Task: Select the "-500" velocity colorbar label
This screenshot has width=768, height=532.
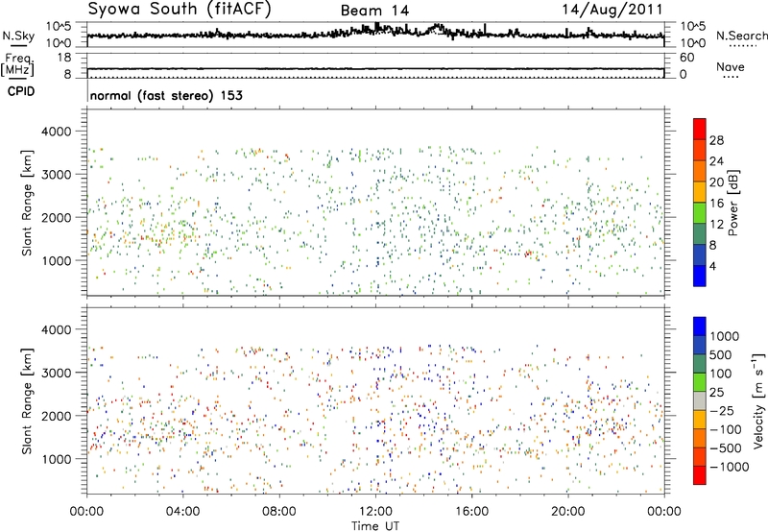Action: click(x=726, y=448)
